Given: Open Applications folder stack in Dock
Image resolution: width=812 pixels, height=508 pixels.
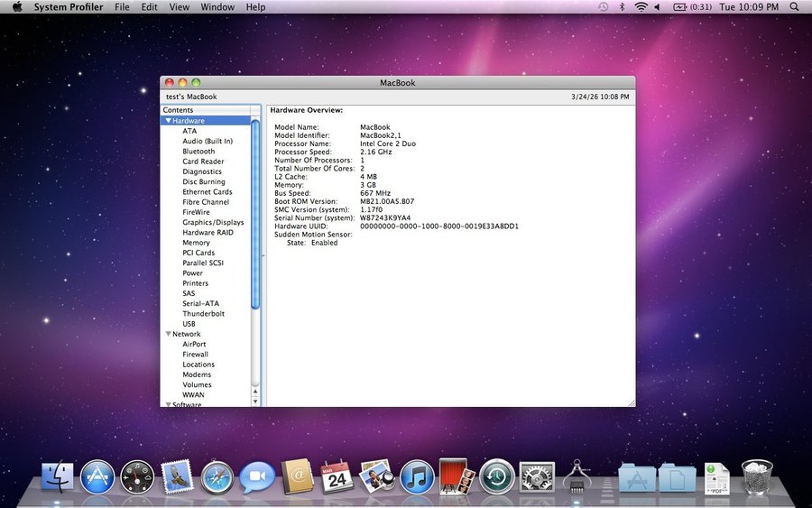Looking at the screenshot, I should [x=637, y=477].
